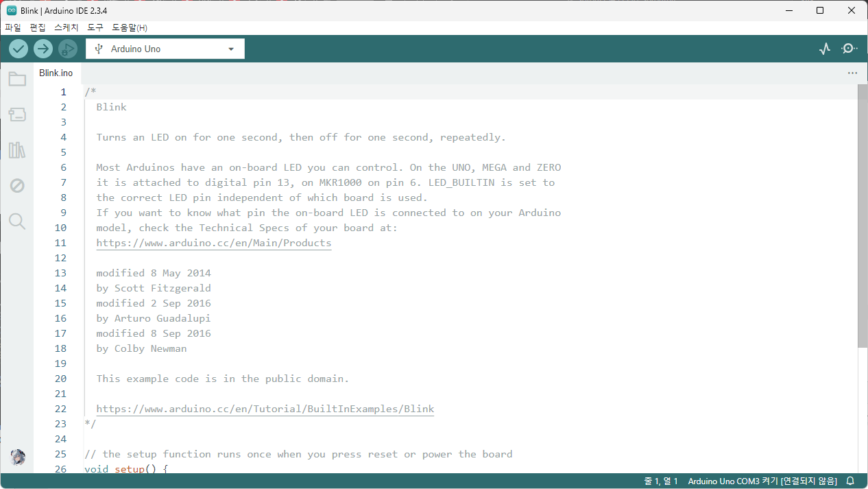Start debugging with the debug icon
The width and height of the screenshot is (868, 489).
point(67,49)
